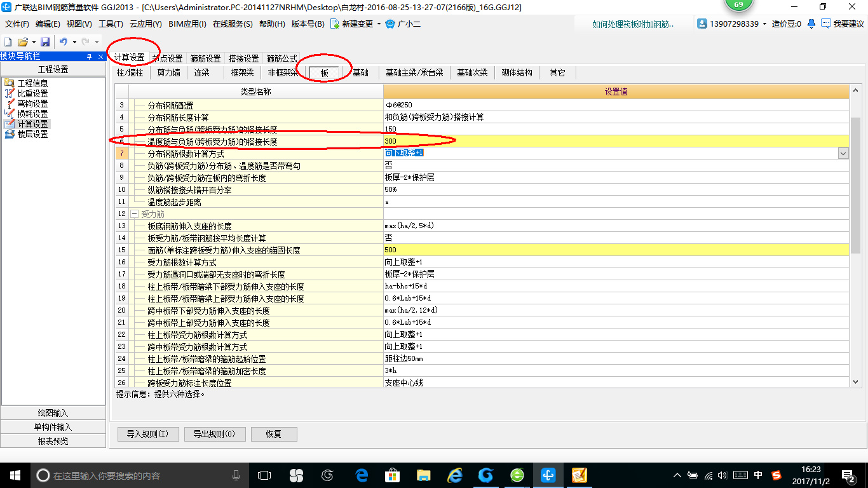The image size is (868, 488).
Task: Open the 视图(V) menu
Action: click(x=79, y=24)
